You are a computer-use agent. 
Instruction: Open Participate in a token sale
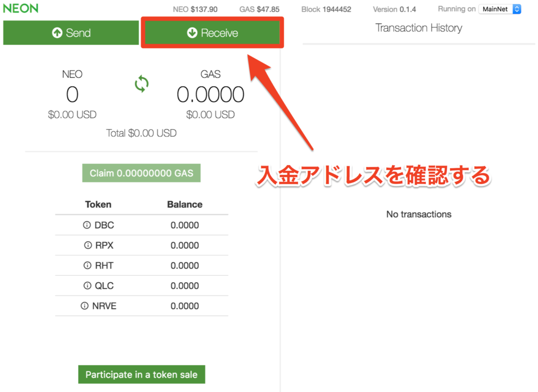[x=141, y=375]
